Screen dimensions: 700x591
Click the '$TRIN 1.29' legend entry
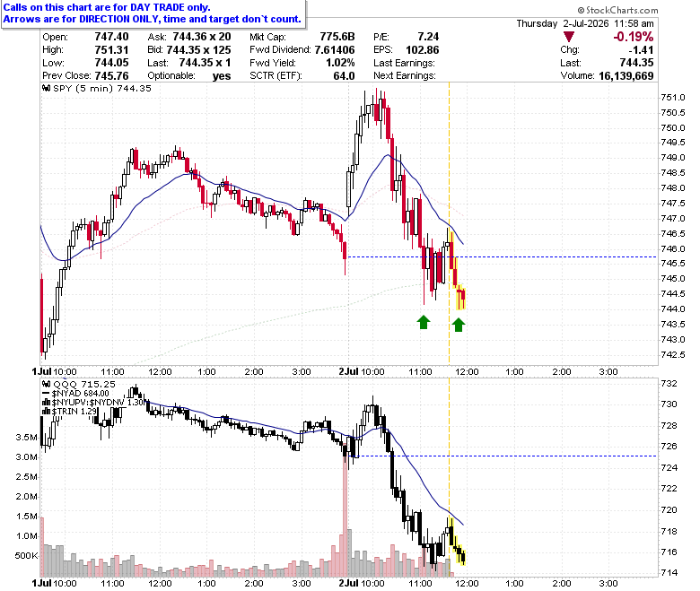[x=74, y=412]
